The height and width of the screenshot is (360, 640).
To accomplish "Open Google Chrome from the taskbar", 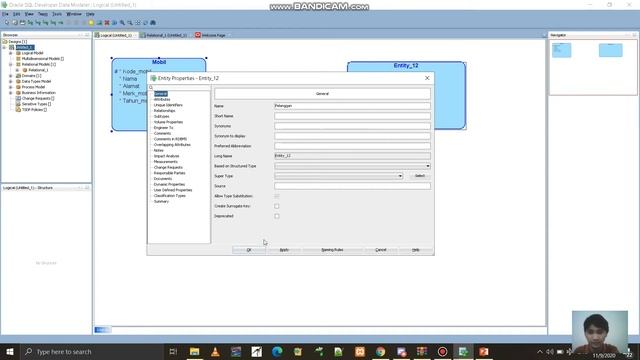I will tap(380, 351).
